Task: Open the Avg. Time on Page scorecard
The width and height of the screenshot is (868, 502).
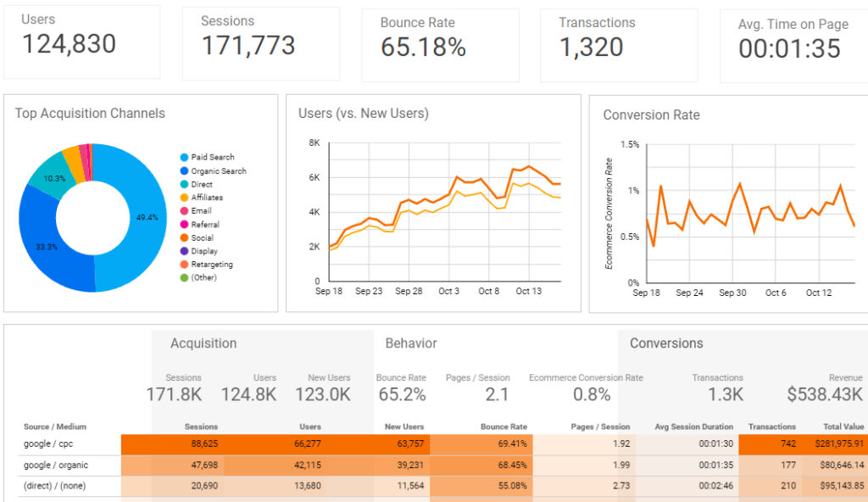Action: (793, 47)
